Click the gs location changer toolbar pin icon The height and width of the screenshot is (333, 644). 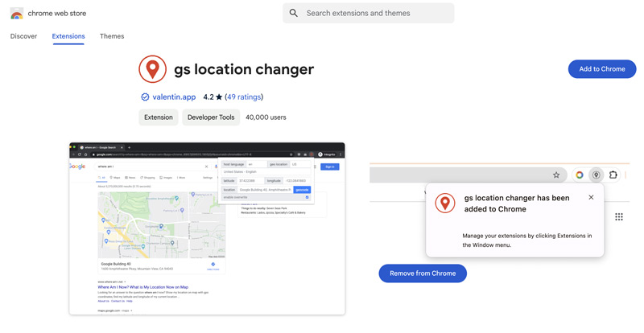click(596, 175)
